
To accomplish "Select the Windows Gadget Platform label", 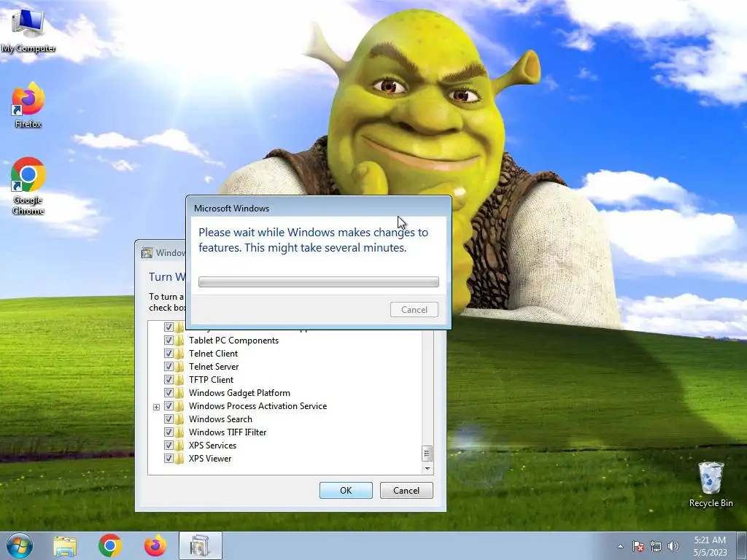I will pyautogui.click(x=239, y=393).
